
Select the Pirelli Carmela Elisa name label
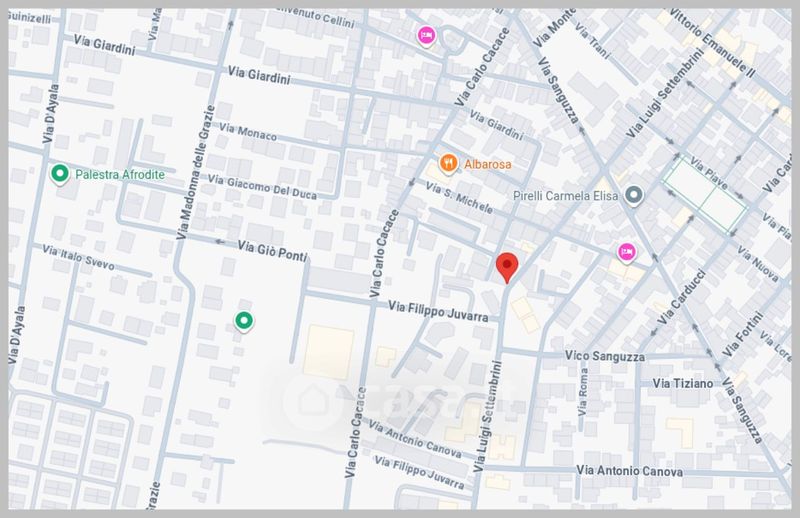coord(565,195)
